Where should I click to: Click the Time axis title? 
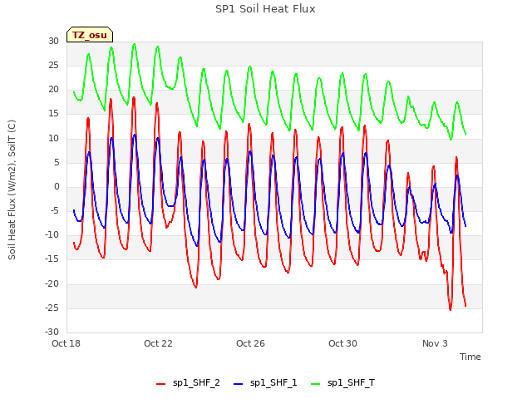(470, 357)
